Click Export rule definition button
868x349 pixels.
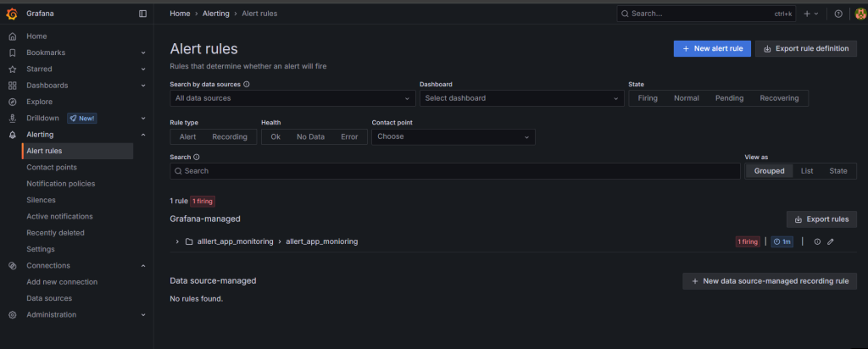pyautogui.click(x=806, y=48)
